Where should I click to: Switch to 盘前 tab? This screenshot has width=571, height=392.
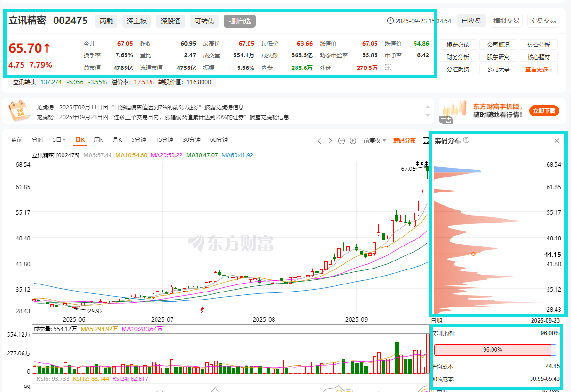tap(17, 140)
